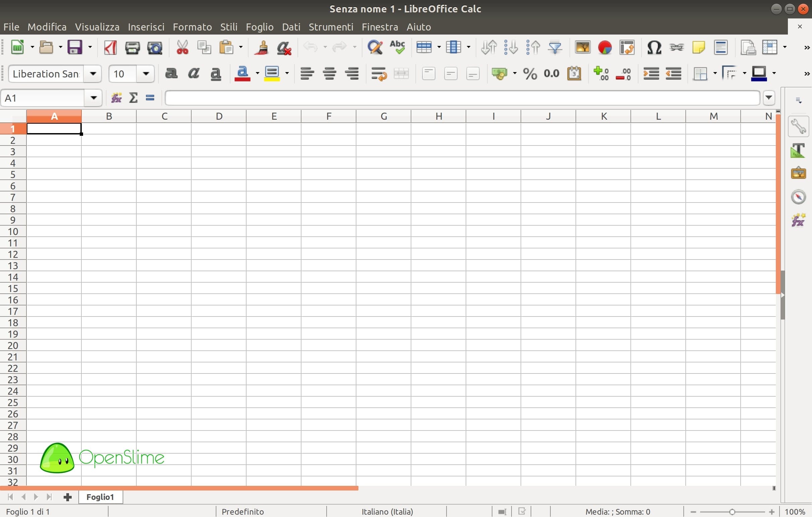
Task: Click the Sum sigma icon
Action: [x=133, y=98]
